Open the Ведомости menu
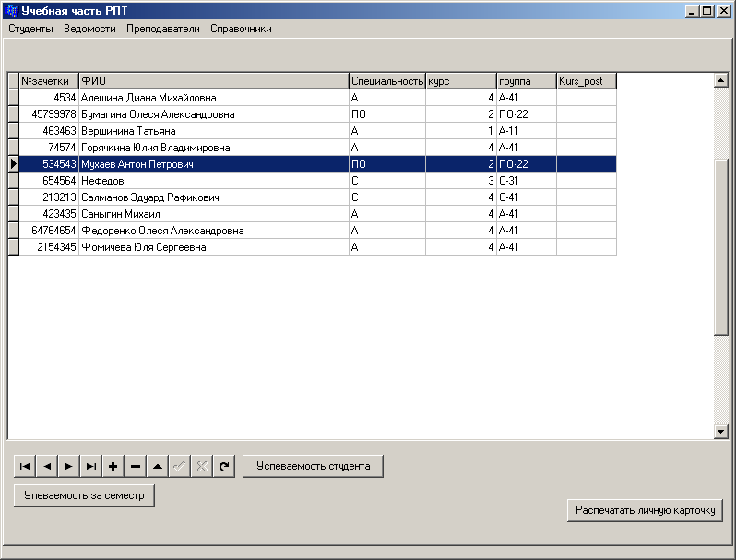The image size is (736, 560). pos(89,29)
